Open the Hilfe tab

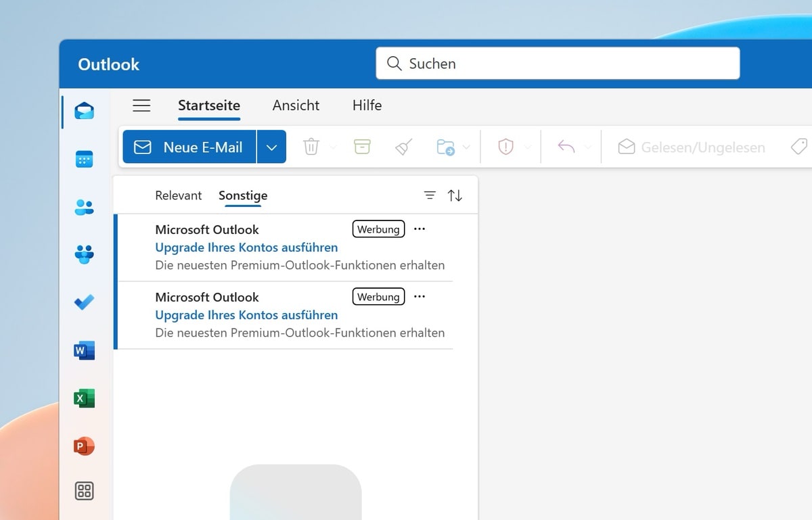[x=367, y=105]
